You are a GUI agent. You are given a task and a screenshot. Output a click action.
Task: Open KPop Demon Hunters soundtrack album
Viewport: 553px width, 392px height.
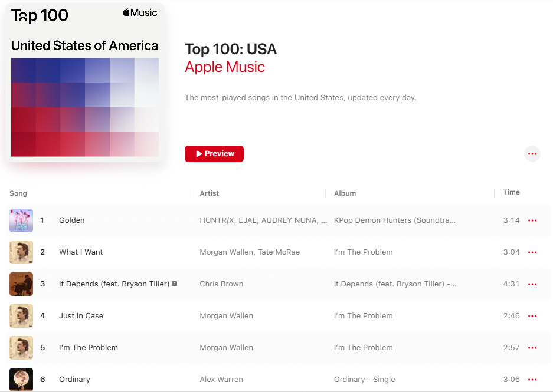[395, 220]
